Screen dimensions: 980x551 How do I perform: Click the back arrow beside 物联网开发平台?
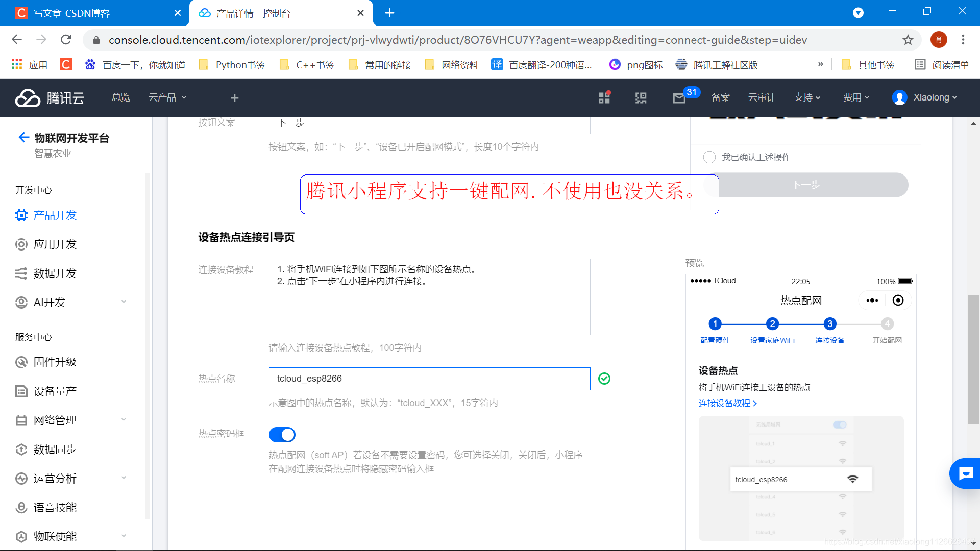pos(23,137)
